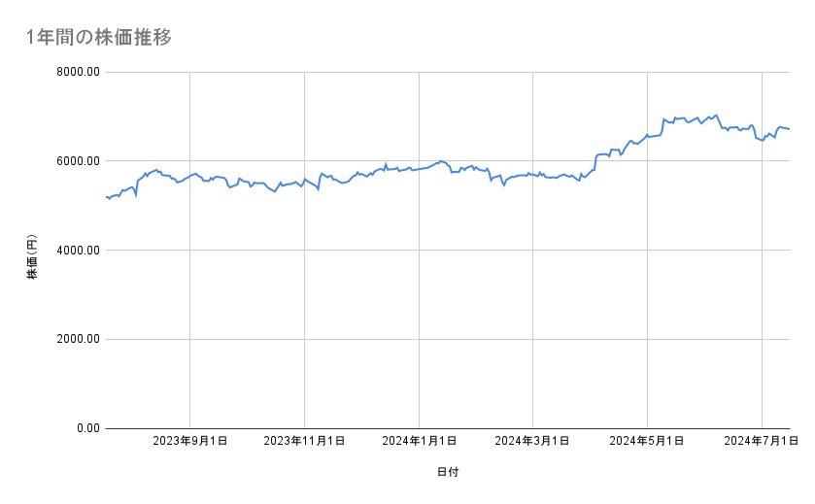Select the 2024年1月1日 date label
This screenshot has height=504, width=815.
[x=420, y=441]
